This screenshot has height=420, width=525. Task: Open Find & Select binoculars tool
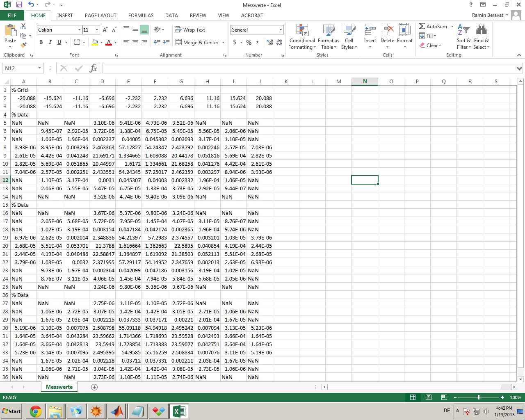(481, 37)
